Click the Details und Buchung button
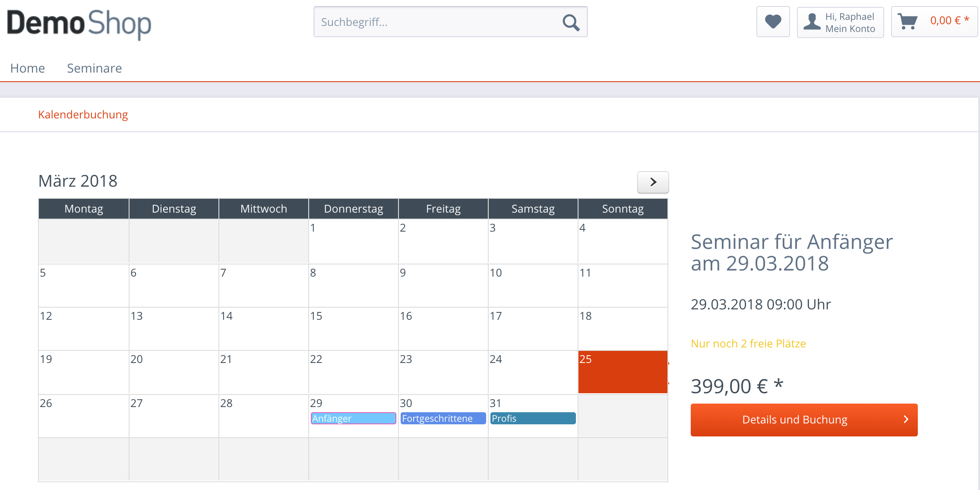Image resolution: width=980 pixels, height=490 pixels. click(x=804, y=420)
